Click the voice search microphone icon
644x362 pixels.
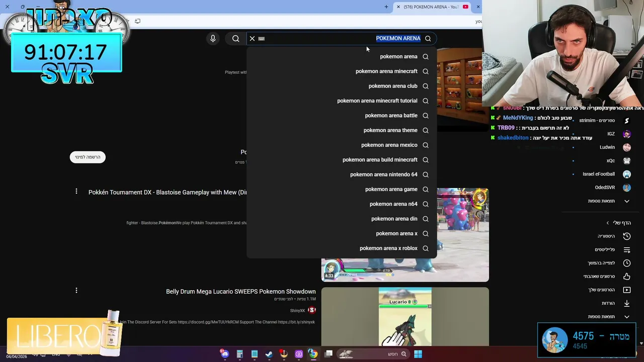(213, 38)
